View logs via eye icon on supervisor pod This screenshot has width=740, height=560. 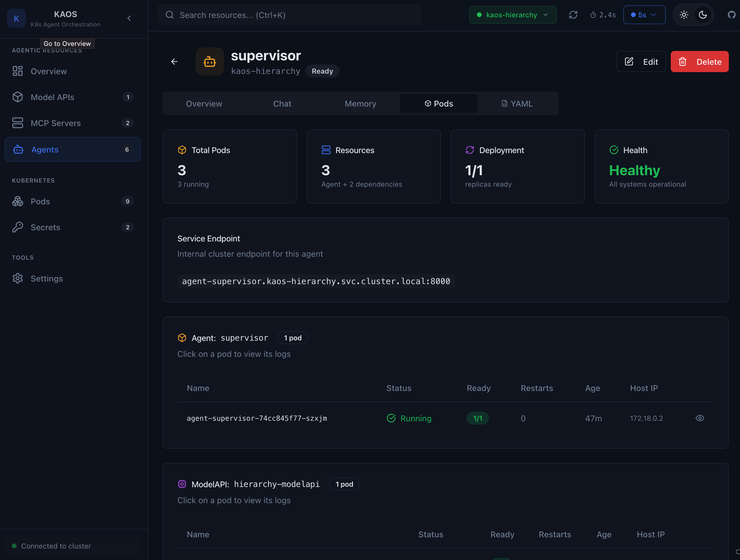click(x=700, y=418)
